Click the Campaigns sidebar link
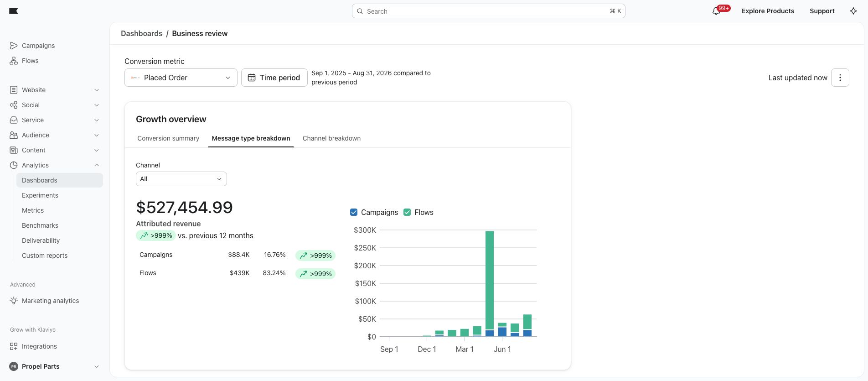This screenshot has width=868, height=381. pos(38,46)
